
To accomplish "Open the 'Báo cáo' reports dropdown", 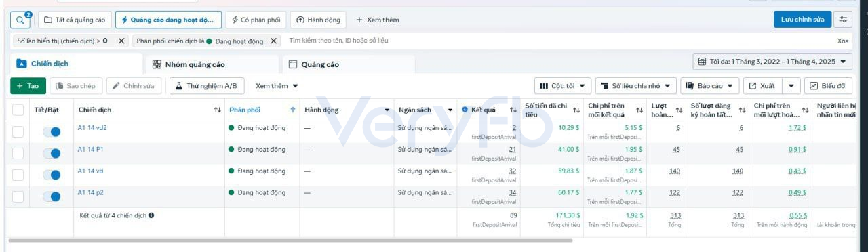I will (x=710, y=86).
